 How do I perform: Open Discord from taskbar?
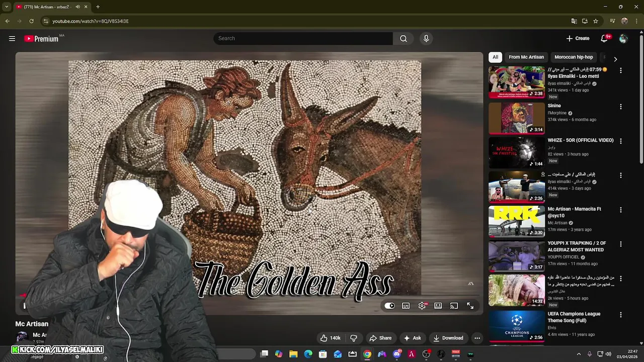pyautogui.click(x=397, y=354)
